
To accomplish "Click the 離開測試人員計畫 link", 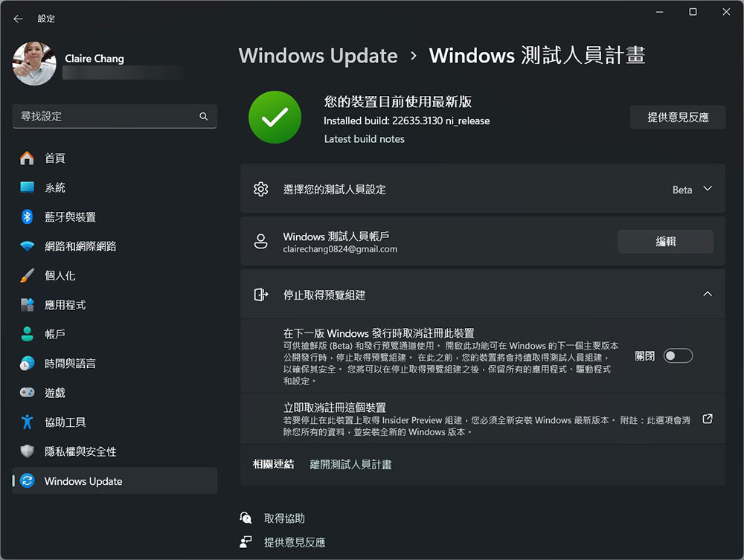I will point(350,464).
